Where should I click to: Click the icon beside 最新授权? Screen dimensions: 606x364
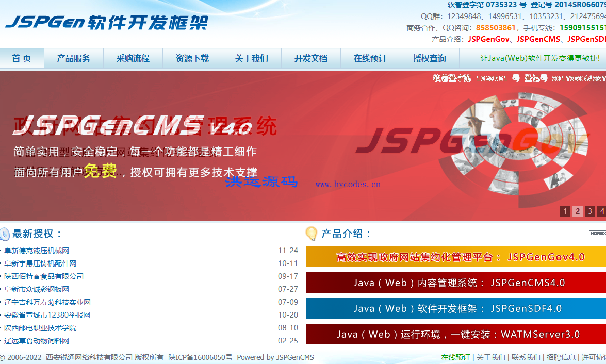[x=5, y=234]
